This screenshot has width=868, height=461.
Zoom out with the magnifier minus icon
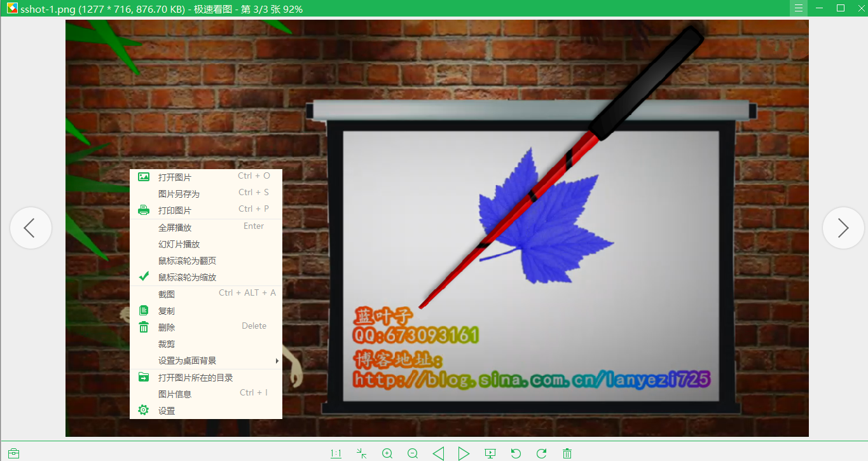(413, 453)
